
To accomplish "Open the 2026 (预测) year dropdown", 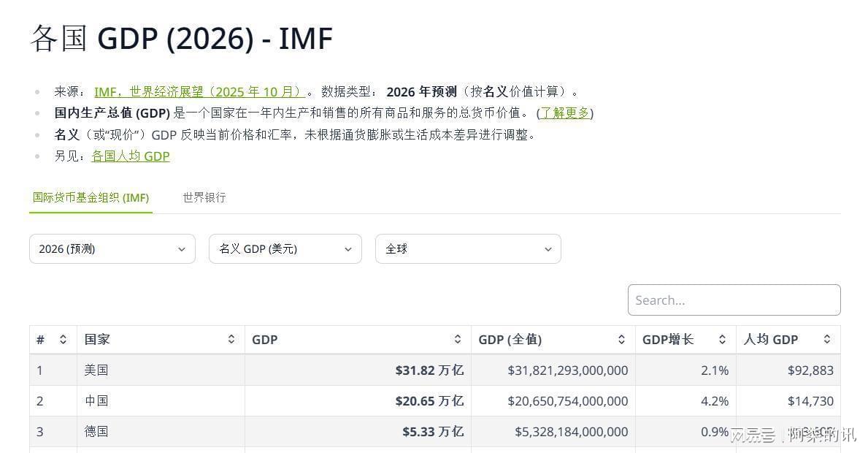I will click(112, 249).
